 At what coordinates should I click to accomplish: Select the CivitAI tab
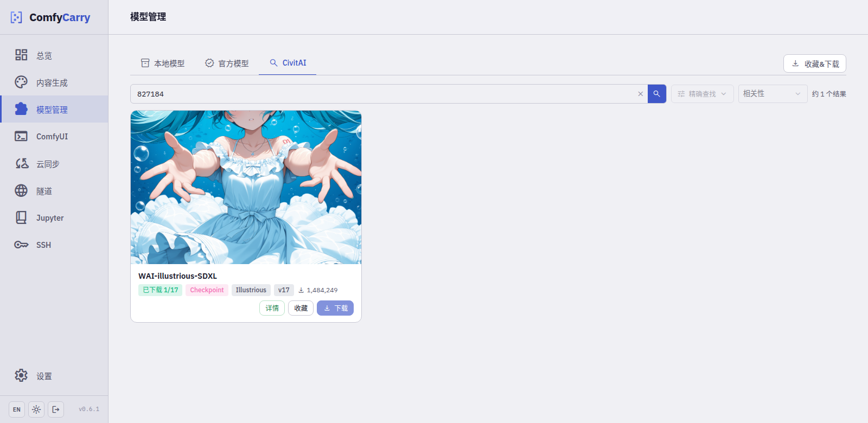click(x=288, y=63)
